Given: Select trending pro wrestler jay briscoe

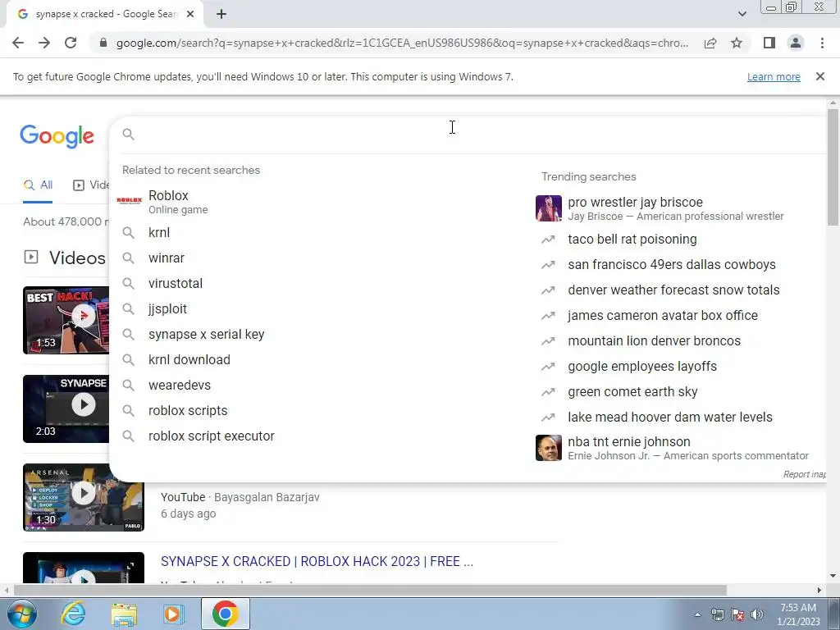Looking at the screenshot, I should [x=678, y=208].
